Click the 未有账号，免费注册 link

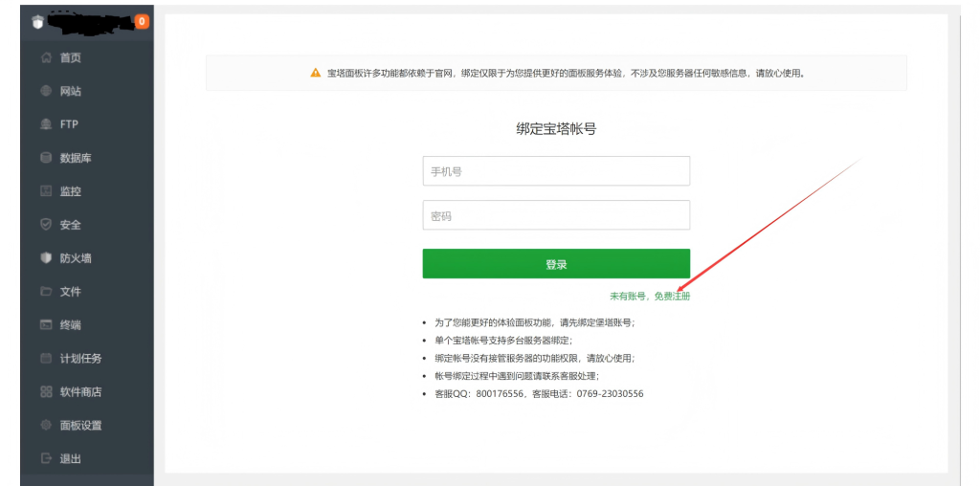650,297
